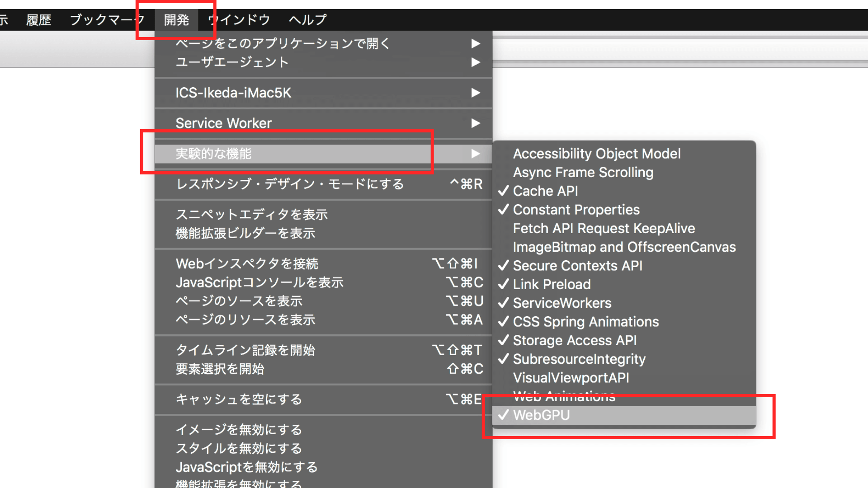Toggle the checked WebGPU experimental feature
The image size is (868, 488).
coord(541,415)
